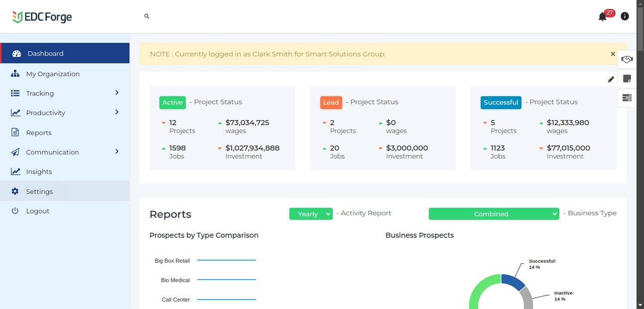Click the Tracking list icon

[x=15, y=93]
